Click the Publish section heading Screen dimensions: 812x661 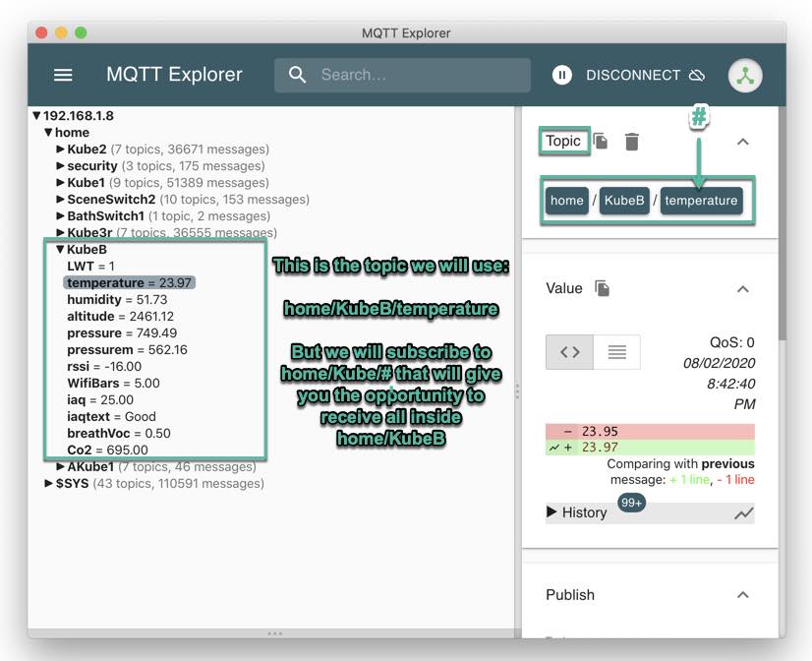[x=569, y=595]
